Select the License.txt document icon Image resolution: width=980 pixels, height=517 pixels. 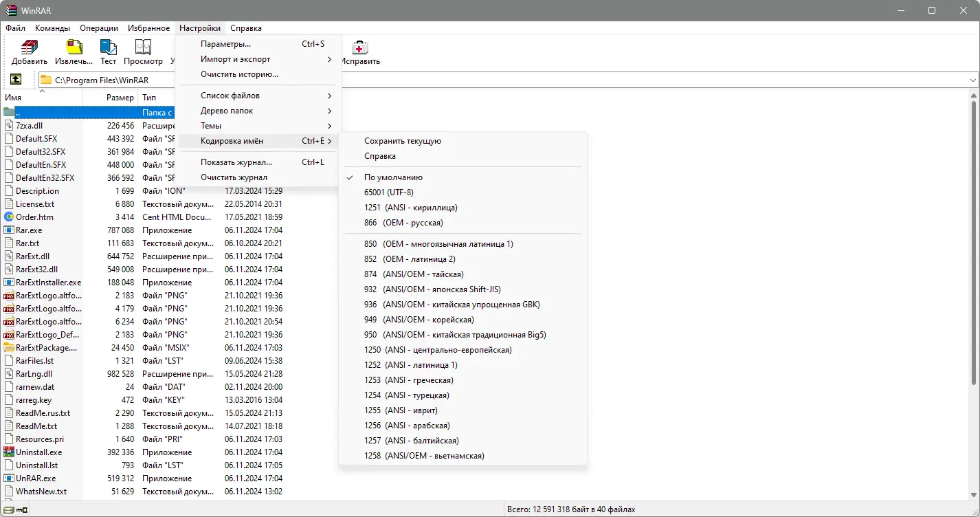[x=9, y=204]
